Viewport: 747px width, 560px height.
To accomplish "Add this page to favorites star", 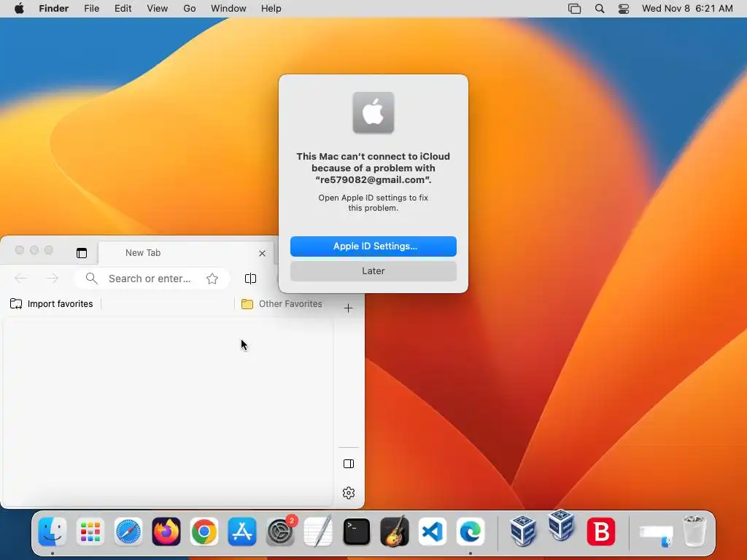I will [212, 279].
